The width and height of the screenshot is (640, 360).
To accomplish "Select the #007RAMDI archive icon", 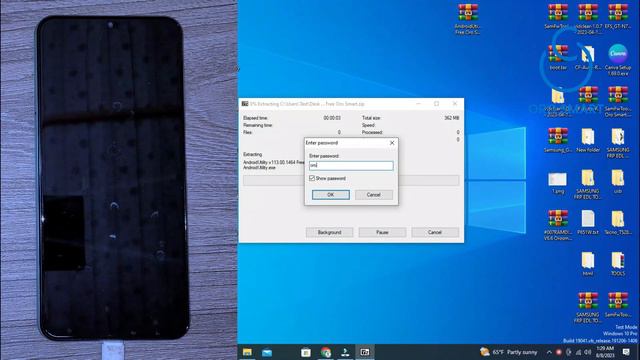I will pos(558,224).
